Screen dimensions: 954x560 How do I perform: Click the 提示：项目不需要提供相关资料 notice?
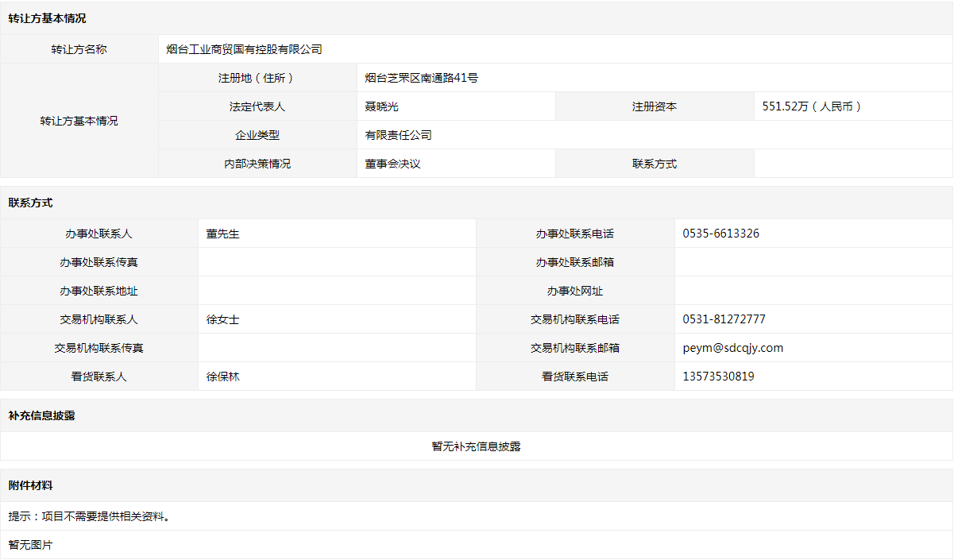point(89,516)
